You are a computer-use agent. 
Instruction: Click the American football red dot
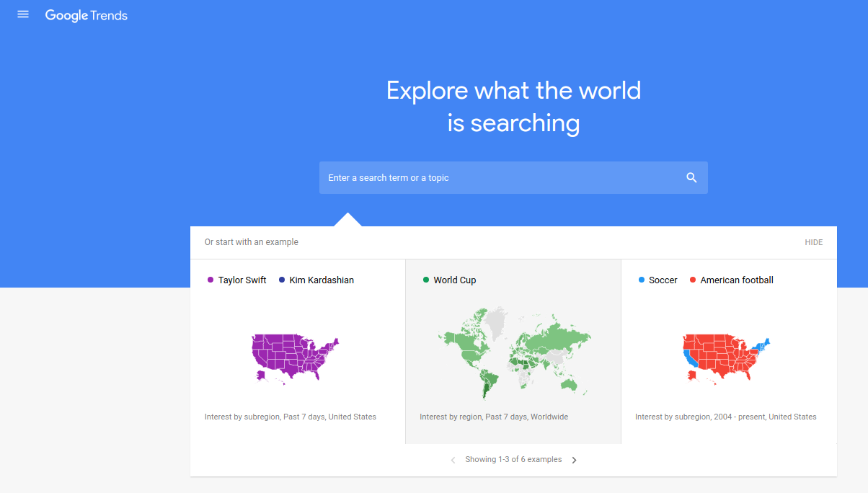tap(693, 280)
